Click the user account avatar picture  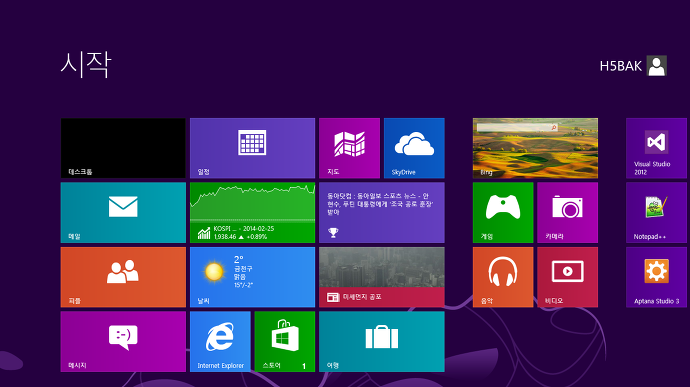(657, 66)
